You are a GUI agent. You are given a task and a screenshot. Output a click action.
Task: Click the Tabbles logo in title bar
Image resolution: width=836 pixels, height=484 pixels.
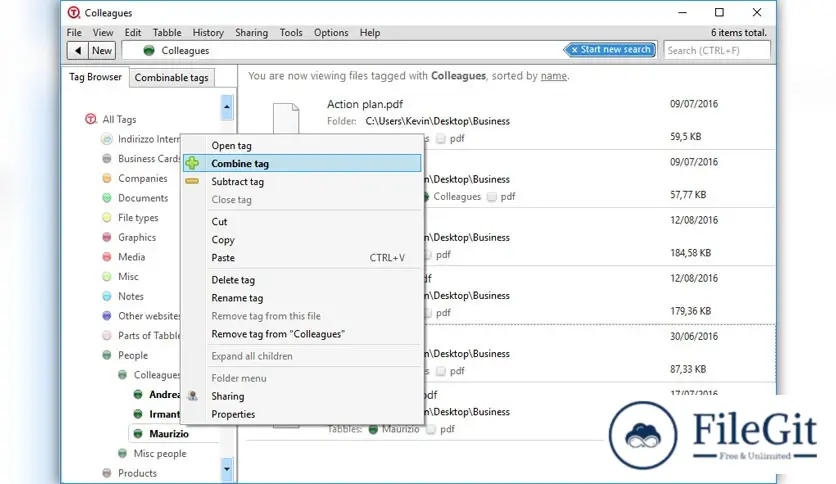click(x=74, y=13)
